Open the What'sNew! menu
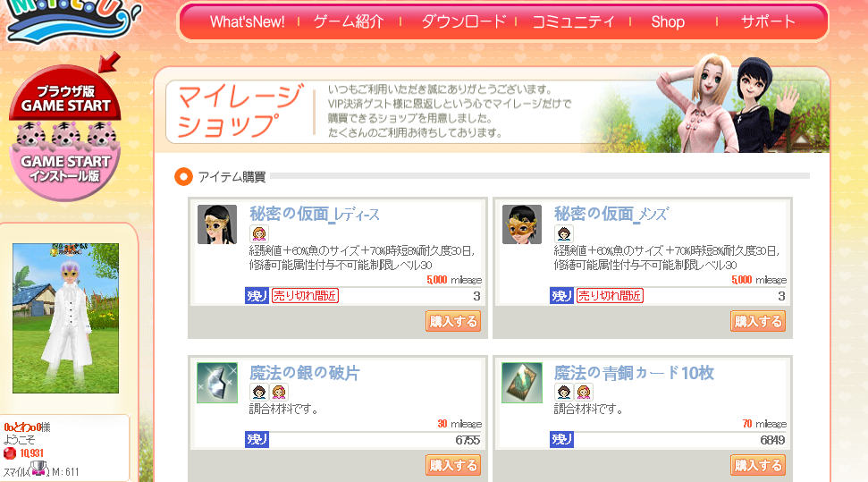The image size is (868, 482). point(247,21)
